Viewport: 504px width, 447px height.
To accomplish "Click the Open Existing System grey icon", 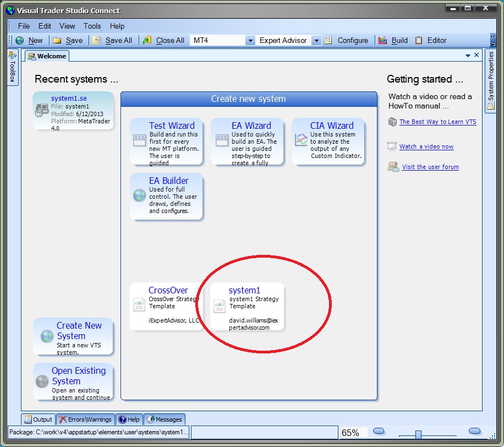I will tap(42, 381).
